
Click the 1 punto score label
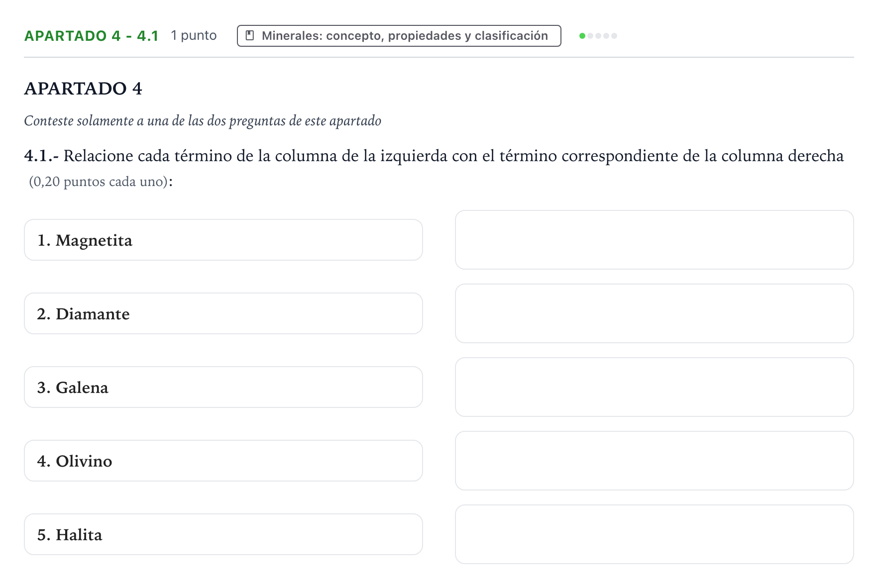(194, 36)
